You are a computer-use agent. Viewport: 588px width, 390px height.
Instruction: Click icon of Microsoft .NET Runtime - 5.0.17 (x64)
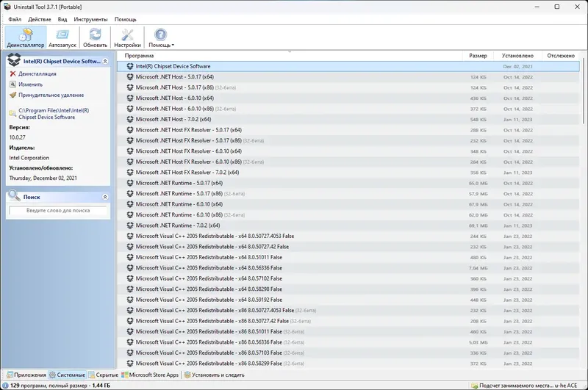[130, 183]
